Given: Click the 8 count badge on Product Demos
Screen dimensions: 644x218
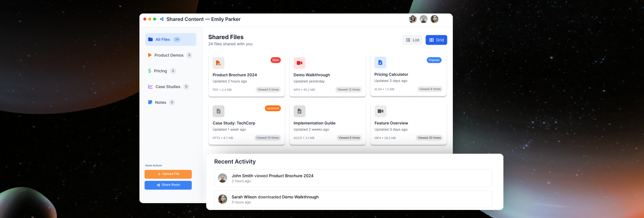Looking at the screenshot, I should (x=189, y=55).
